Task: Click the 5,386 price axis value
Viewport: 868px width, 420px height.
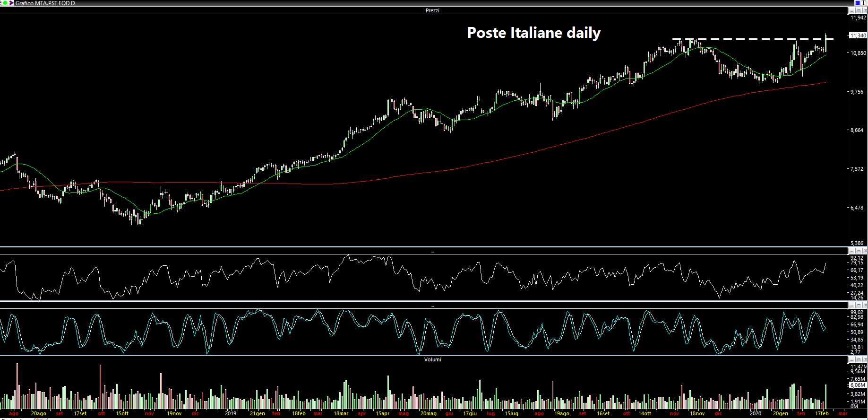Action: (858, 243)
